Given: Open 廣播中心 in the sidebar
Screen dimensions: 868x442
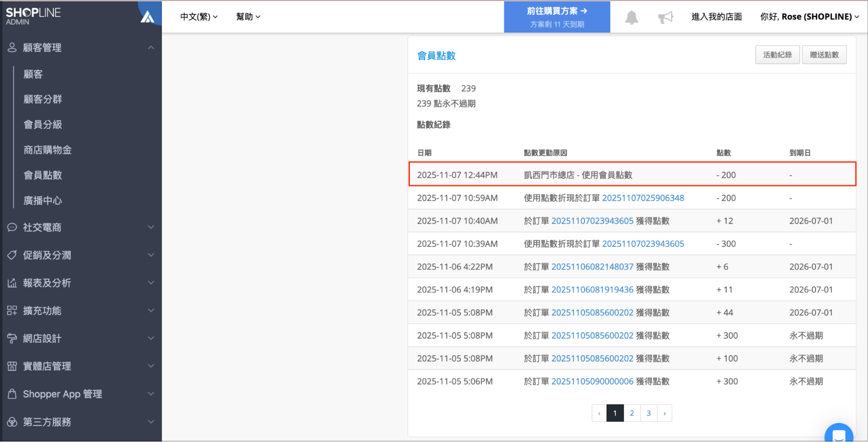Looking at the screenshot, I should pyautogui.click(x=43, y=200).
